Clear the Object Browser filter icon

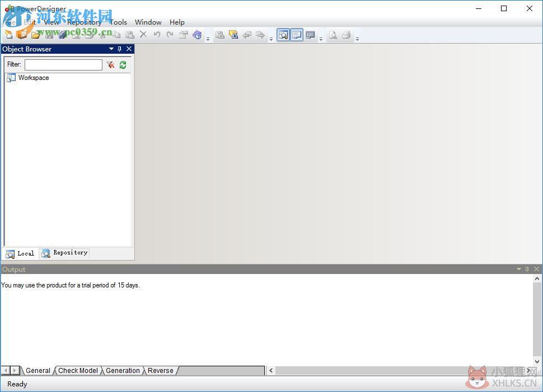[x=110, y=65]
